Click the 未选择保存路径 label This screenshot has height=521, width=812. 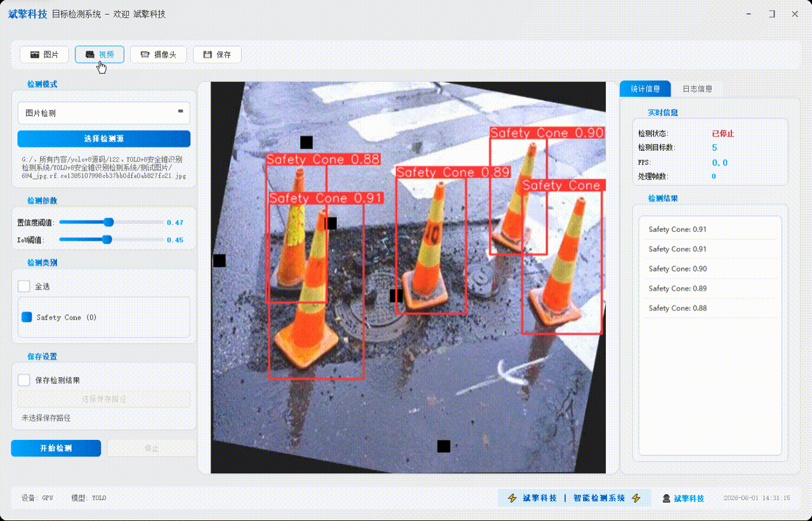click(46, 418)
